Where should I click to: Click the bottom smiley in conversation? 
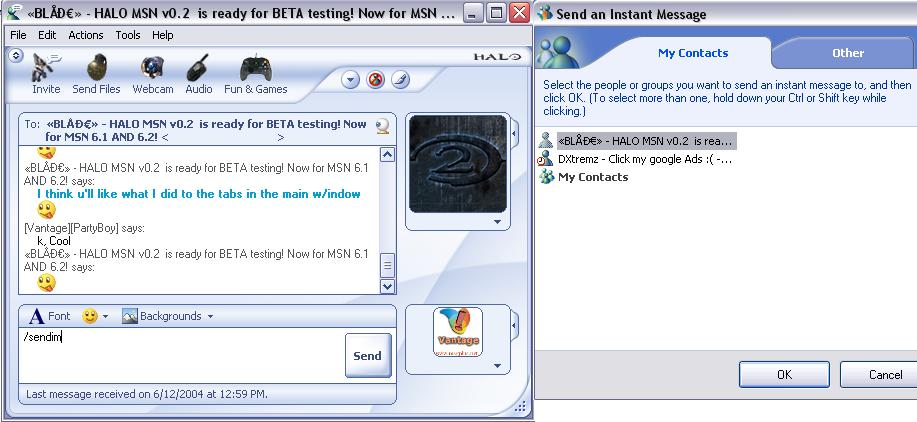point(46,283)
